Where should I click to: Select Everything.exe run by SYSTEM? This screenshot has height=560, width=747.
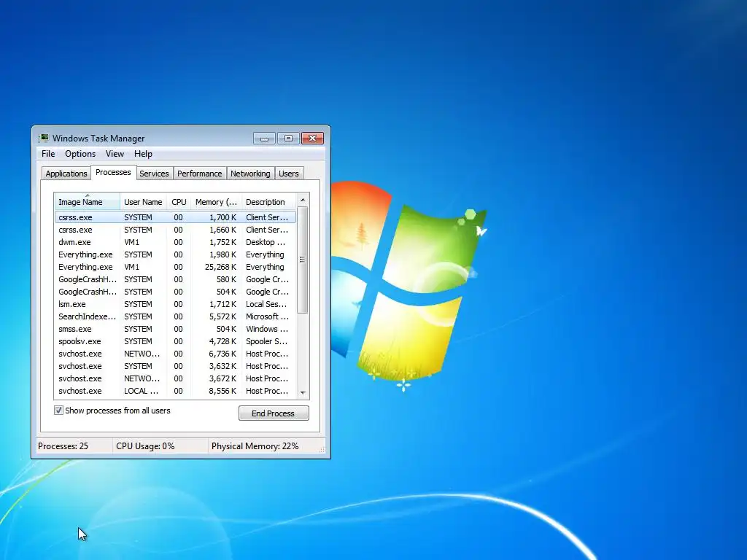[x=175, y=254]
